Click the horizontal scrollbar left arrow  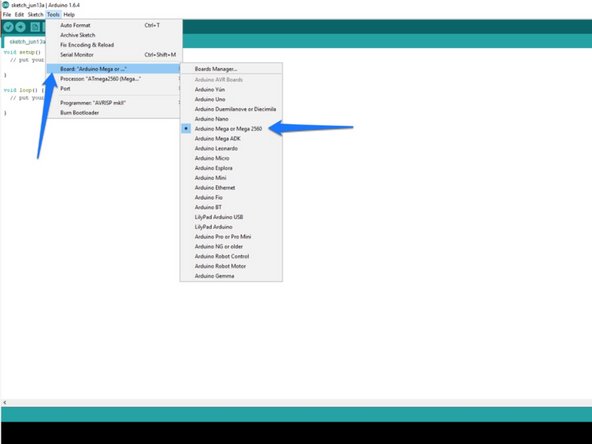click(5, 403)
